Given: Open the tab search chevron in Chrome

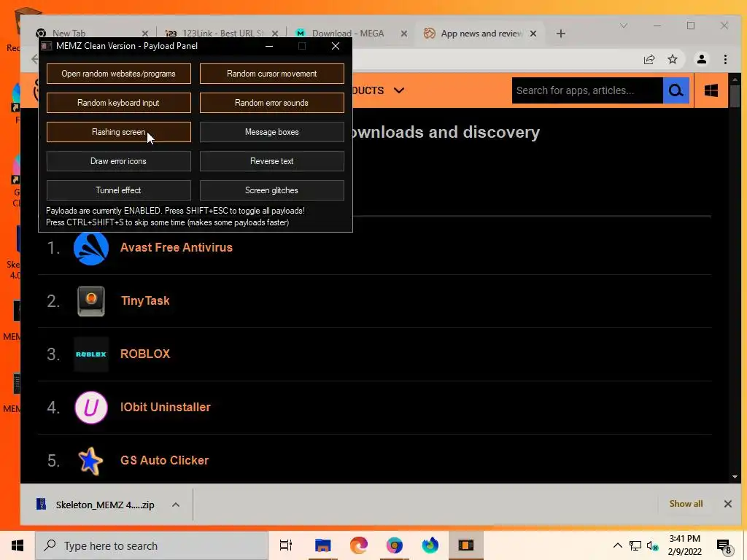Looking at the screenshot, I should tap(623, 26).
